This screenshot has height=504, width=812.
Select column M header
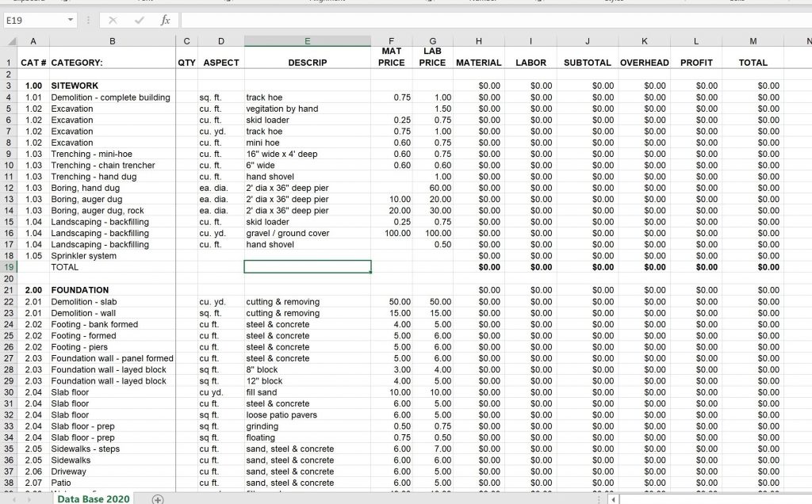point(753,41)
